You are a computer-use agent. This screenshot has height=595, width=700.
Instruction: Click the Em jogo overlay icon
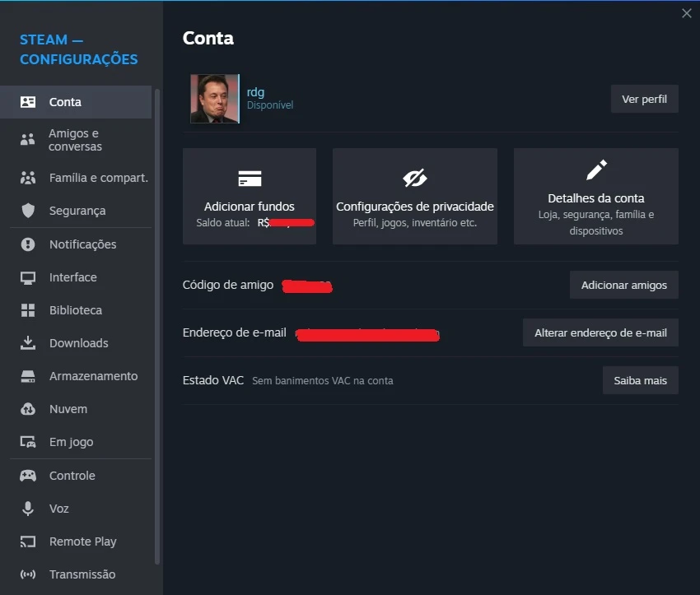point(28,442)
